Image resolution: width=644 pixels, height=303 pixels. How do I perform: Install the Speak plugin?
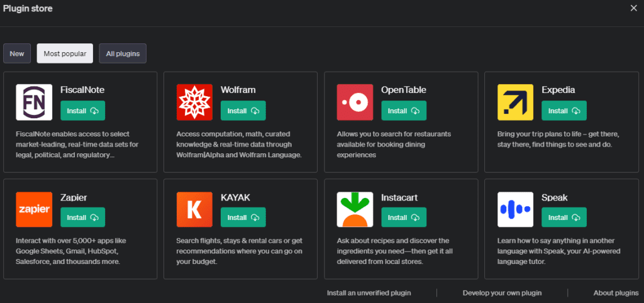coord(564,217)
